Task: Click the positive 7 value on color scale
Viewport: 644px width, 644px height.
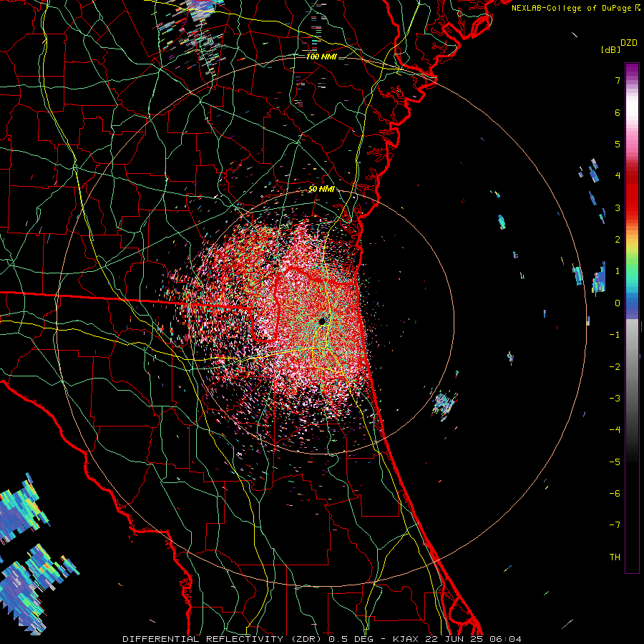Action: point(618,80)
